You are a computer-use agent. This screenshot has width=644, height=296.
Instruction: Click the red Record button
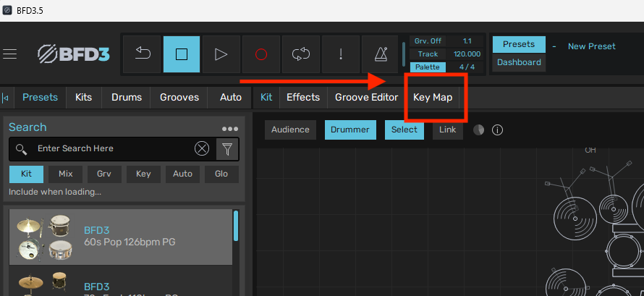[260, 54]
